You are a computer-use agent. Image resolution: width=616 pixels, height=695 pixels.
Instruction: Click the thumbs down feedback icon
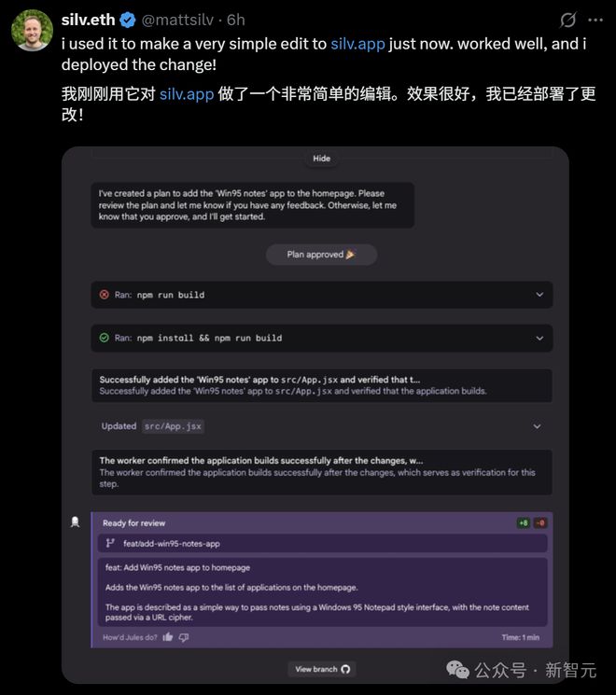pos(184,637)
